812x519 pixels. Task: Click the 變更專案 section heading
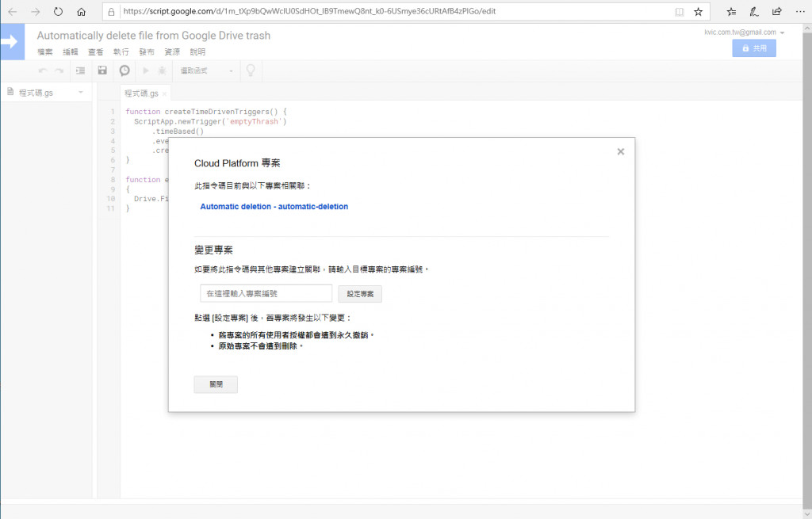pos(213,250)
